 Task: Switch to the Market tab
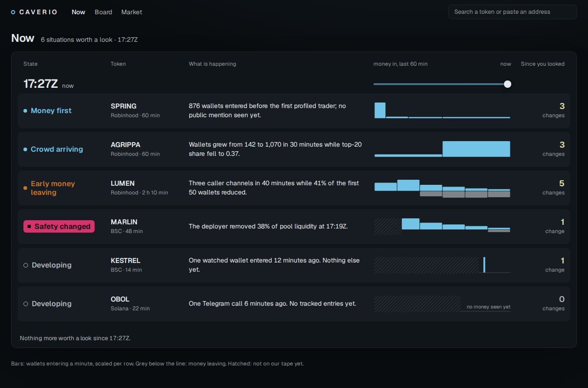click(x=131, y=12)
